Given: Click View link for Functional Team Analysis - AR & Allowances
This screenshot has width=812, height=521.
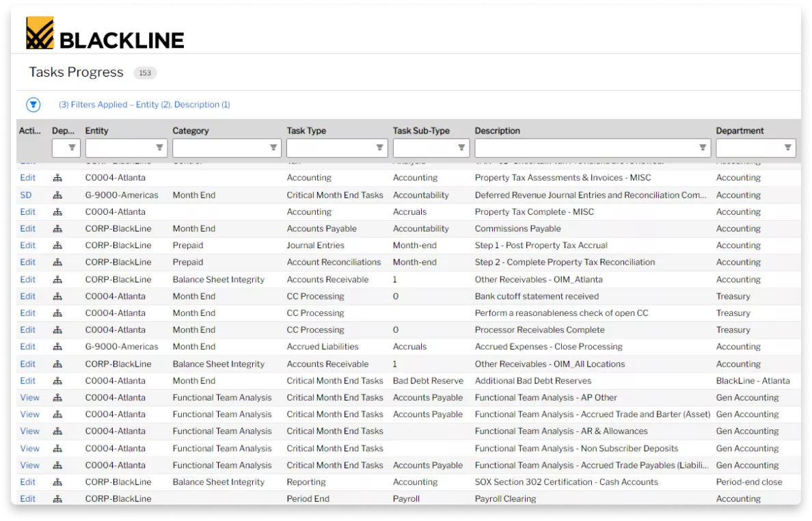Looking at the screenshot, I should pos(29,431).
